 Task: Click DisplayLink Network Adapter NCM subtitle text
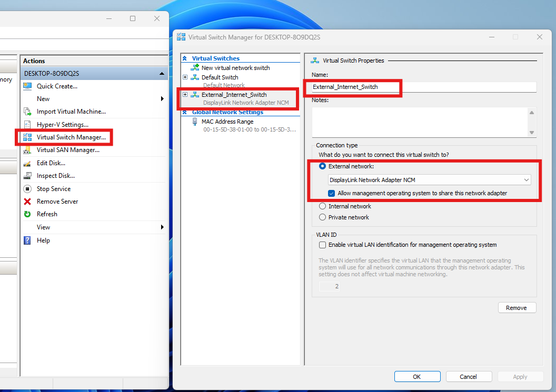click(246, 103)
